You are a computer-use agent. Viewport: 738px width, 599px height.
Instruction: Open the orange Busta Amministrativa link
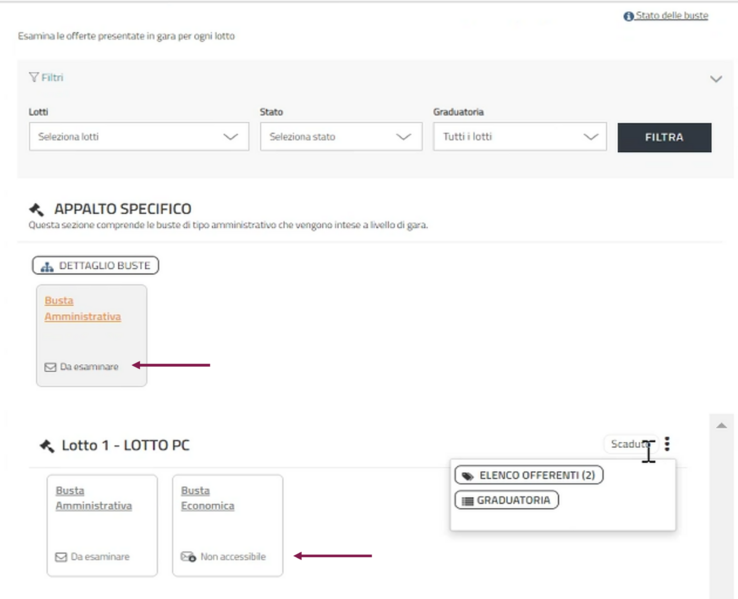(x=82, y=308)
